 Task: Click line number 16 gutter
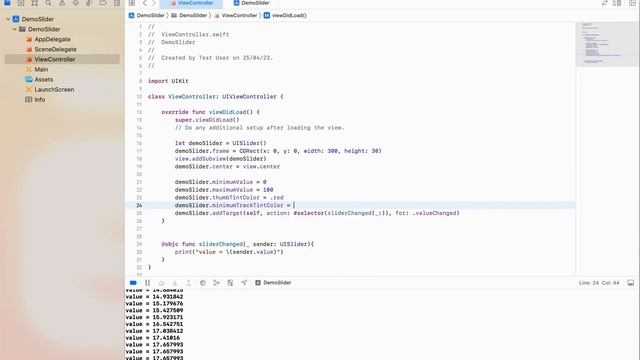pyautogui.click(x=139, y=144)
